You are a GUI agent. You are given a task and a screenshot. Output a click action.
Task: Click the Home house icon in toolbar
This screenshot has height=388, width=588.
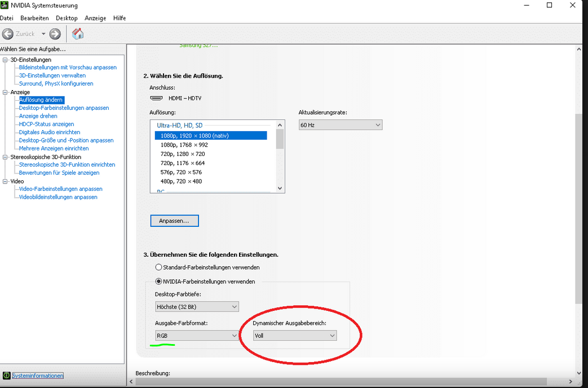point(78,34)
